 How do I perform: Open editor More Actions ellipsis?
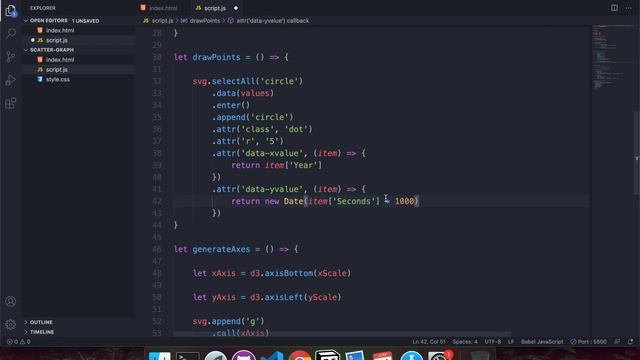pyautogui.click(x=629, y=8)
